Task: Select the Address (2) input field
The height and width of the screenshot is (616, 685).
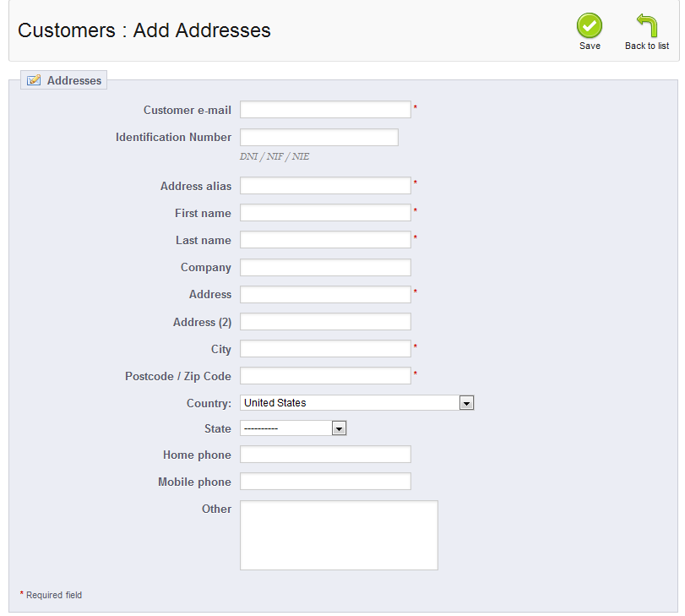Action: point(325,322)
